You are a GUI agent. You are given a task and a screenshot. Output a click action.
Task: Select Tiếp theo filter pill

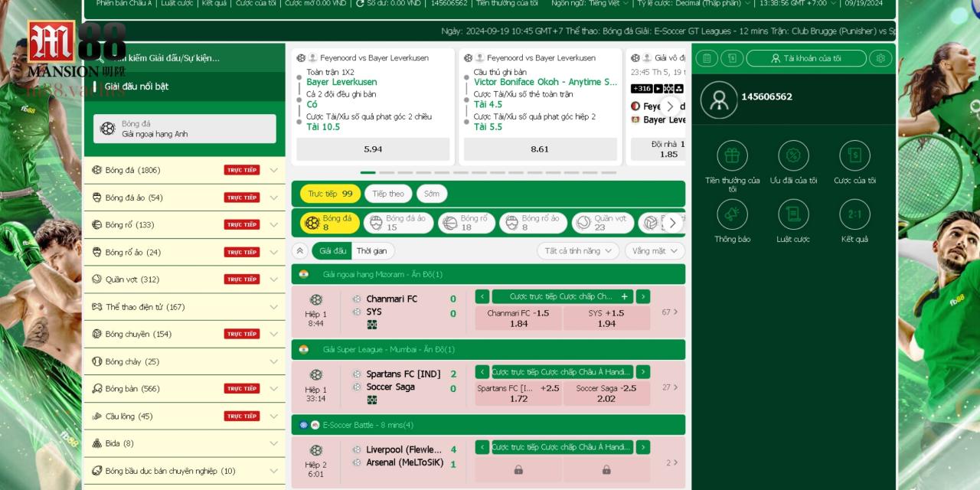388,194
